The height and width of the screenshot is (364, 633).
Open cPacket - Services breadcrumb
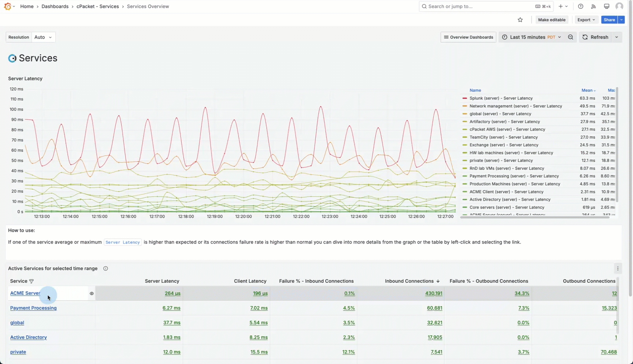pos(97,6)
